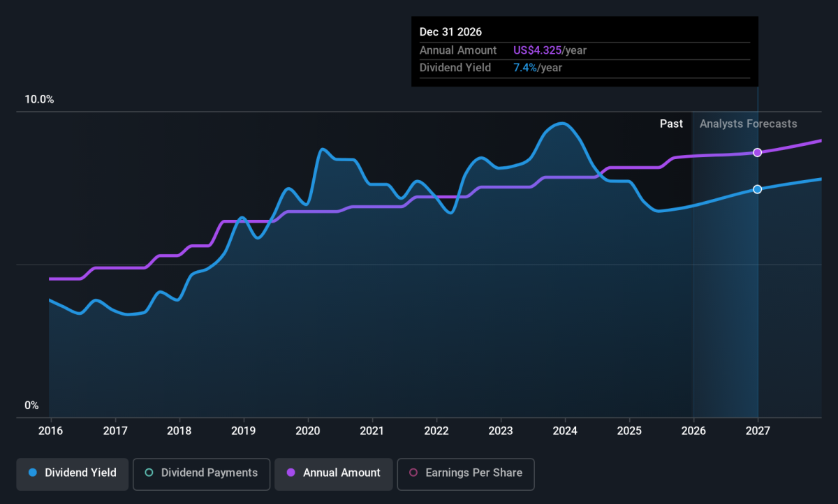
Task: Click the 7.4% dividend yield value in tooltip
Action: point(524,68)
